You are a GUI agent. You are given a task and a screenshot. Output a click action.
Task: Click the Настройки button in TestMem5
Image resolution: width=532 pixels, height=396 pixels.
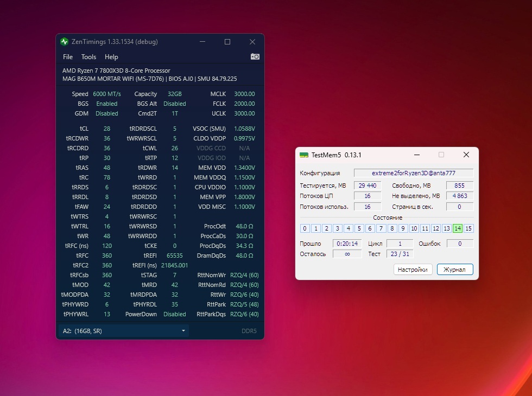click(413, 270)
